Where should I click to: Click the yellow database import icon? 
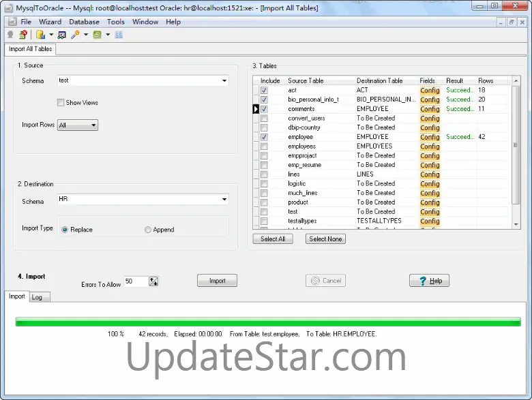pos(40,35)
